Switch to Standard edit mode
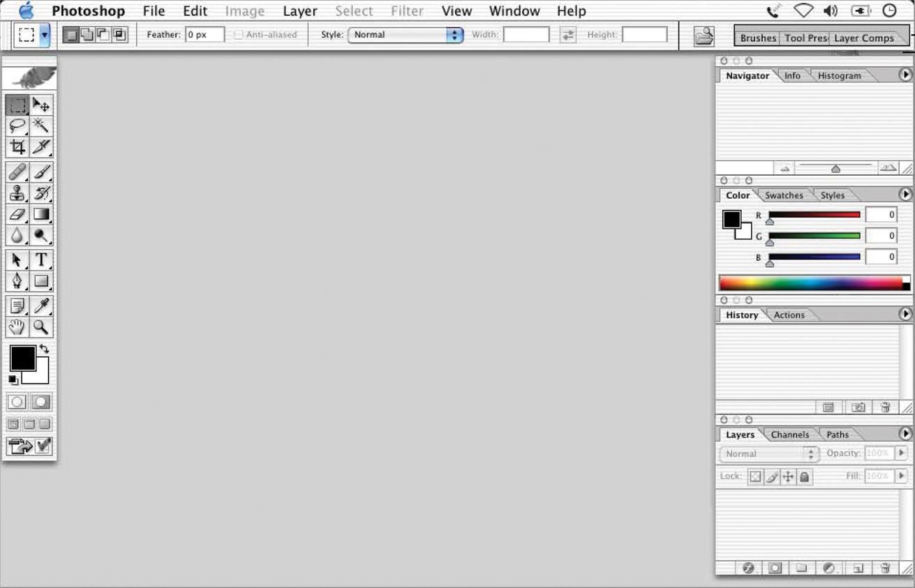Screen dimensions: 915x588 pyautogui.click(x=17, y=402)
